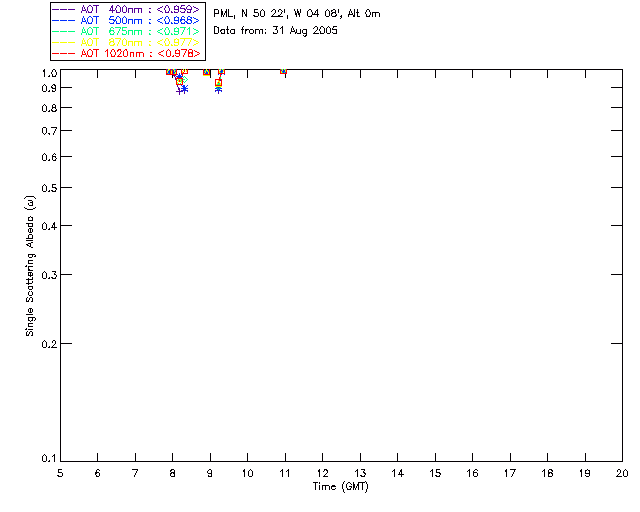Click the x-axis tick label 20
This screenshot has width=640, height=512.
[622, 473]
